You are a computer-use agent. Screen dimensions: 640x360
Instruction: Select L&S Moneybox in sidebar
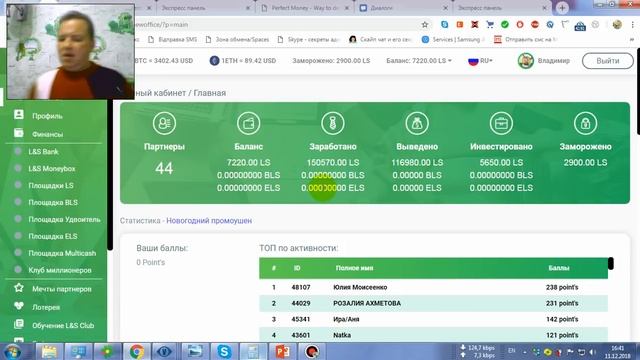[x=52, y=169]
